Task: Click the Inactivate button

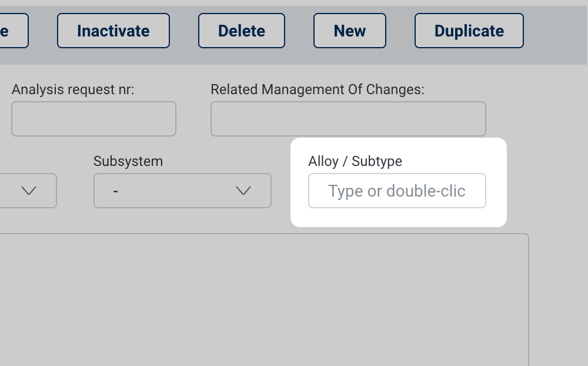Action: [113, 31]
